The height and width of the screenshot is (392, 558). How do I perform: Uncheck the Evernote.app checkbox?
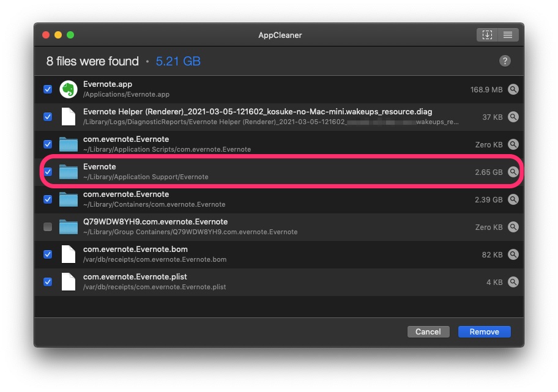pyautogui.click(x=48, y=89)
